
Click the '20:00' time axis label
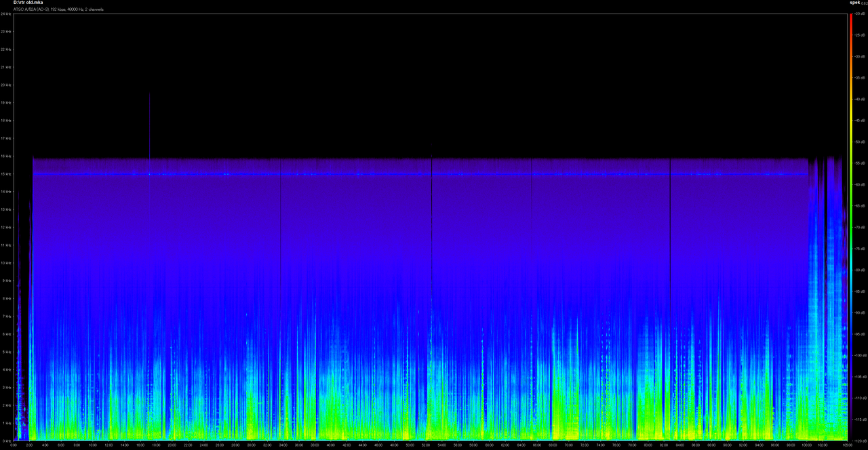[172, 445]
